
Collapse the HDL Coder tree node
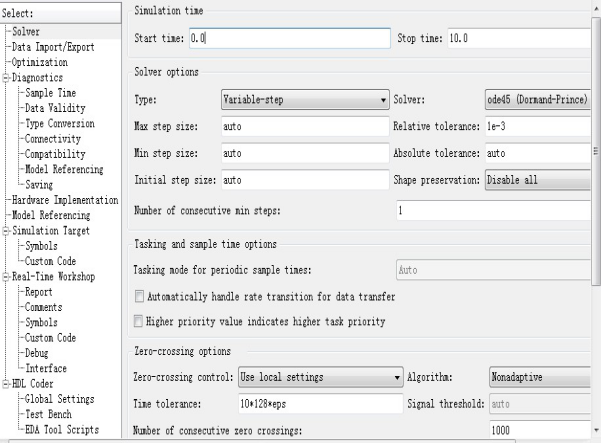6,384
